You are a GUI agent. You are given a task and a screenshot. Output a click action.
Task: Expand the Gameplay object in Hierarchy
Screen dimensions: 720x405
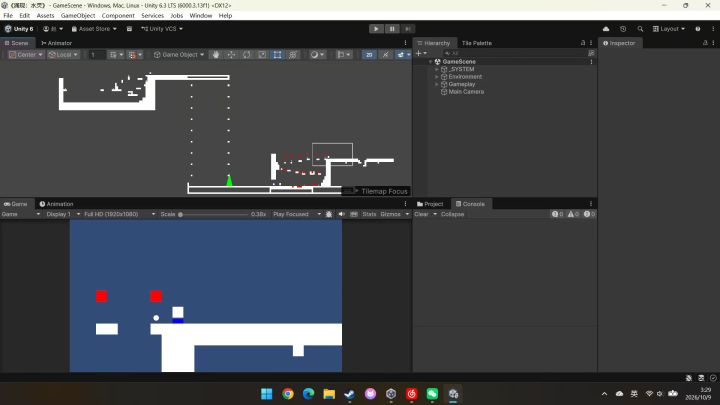pos(437,84)
